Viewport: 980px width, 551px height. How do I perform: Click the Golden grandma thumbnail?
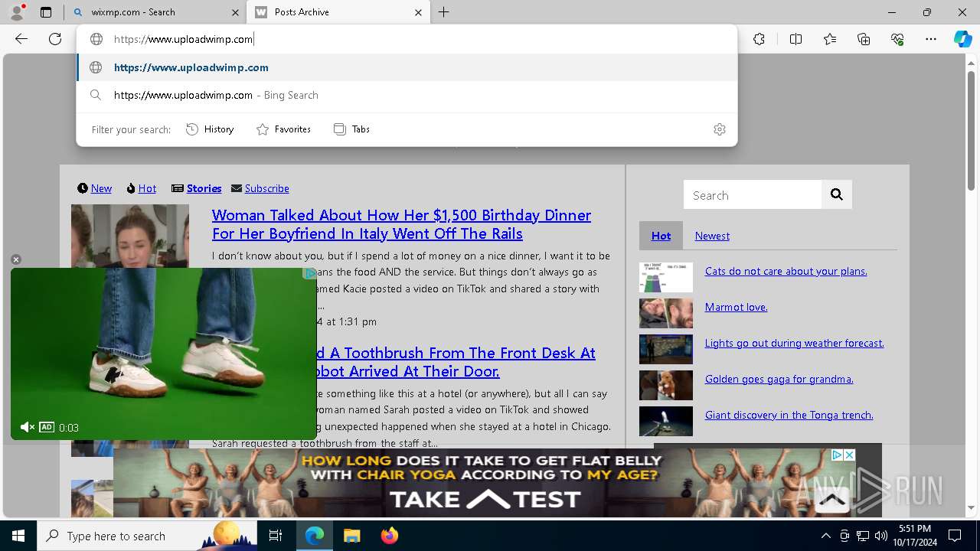tap(666, 386)
